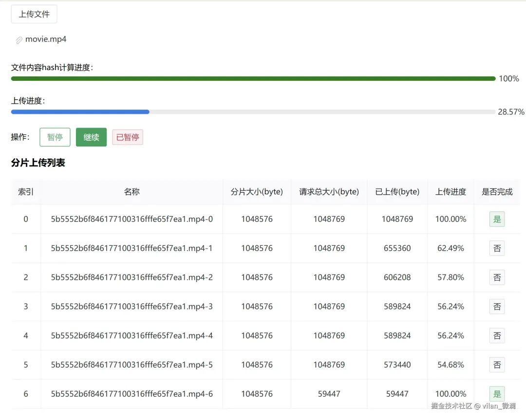Click the 已暂停 status tag
This screenshot has width=526, height=420.
point(128,137)
